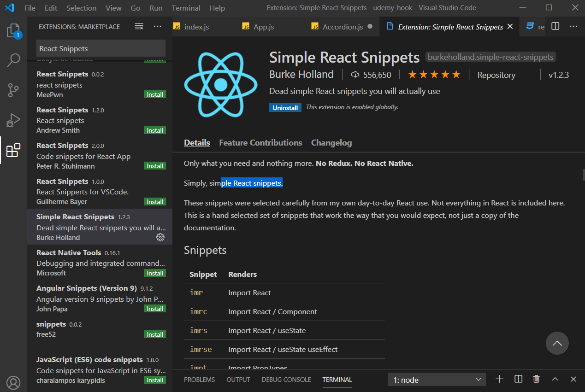The image size is (585, 392).
Task: Kill the terminal with trash icon
Action: click(x=536, y=379)
